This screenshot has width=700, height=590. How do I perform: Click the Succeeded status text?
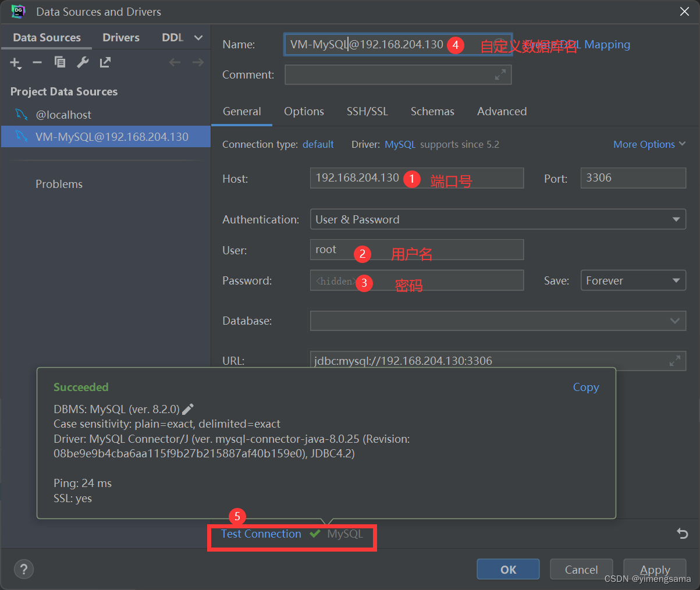click(x=81, y=387)
